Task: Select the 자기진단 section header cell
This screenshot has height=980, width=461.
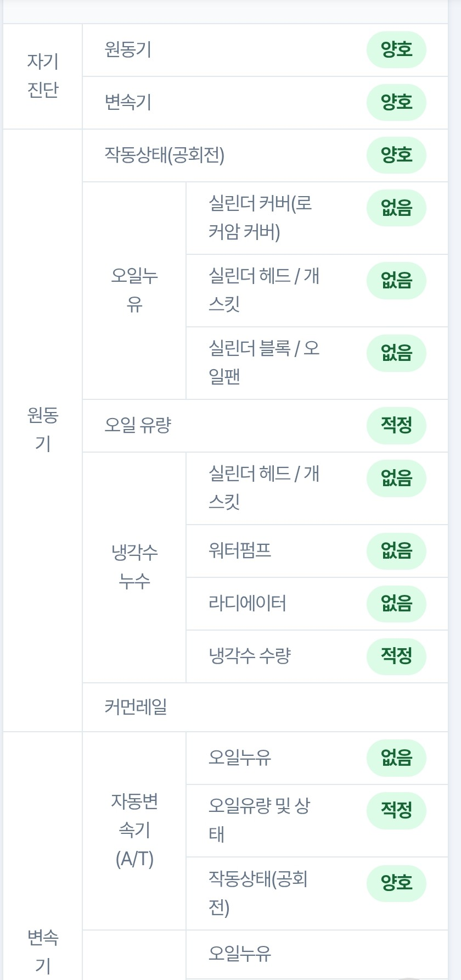Action: (x=43, y=76)
